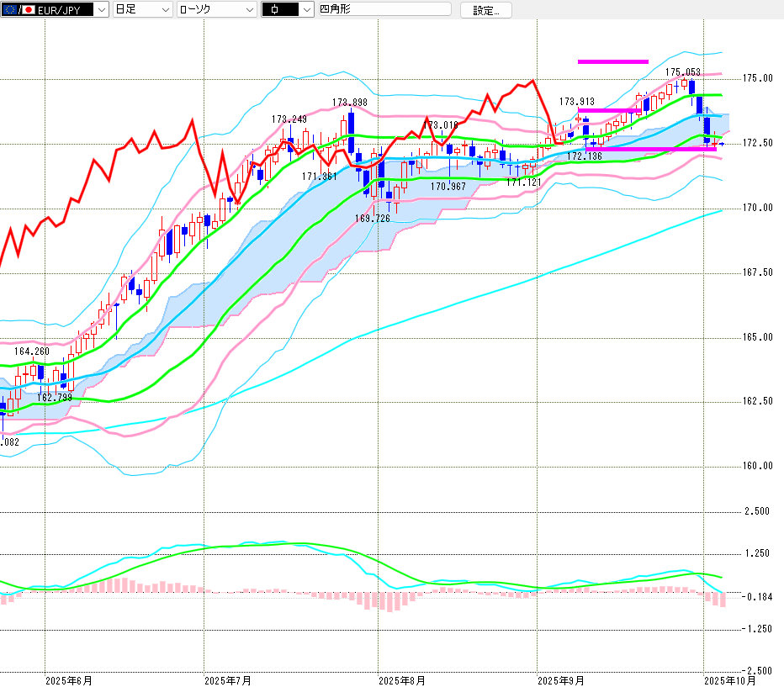Viewport: 784px width, 687px height.
Task: Select the 172.136 low price label
Action: click(584, 156)
